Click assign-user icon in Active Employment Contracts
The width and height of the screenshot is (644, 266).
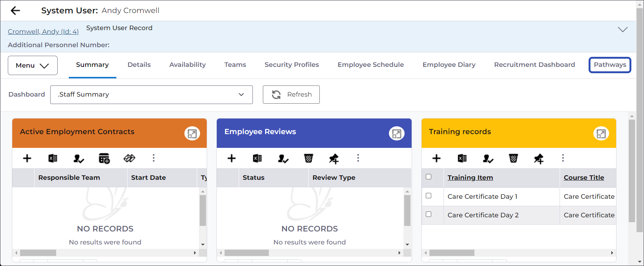pos(78,159)
